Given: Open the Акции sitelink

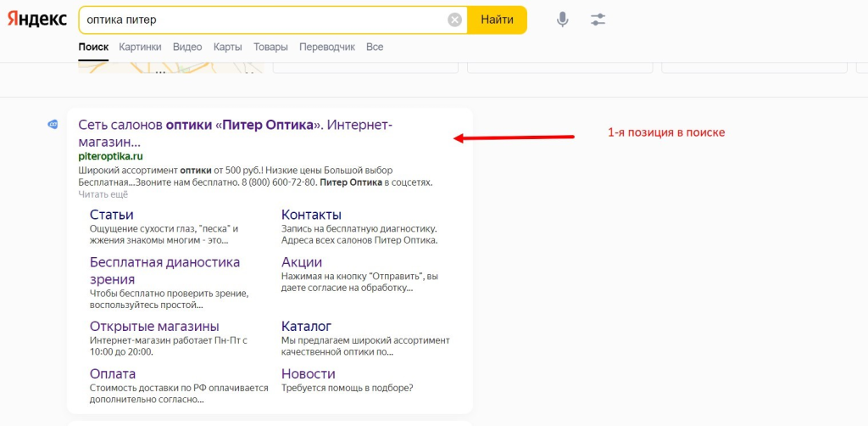Looking at the screenshot, I should pyautogui.click(x=302, y=261).
